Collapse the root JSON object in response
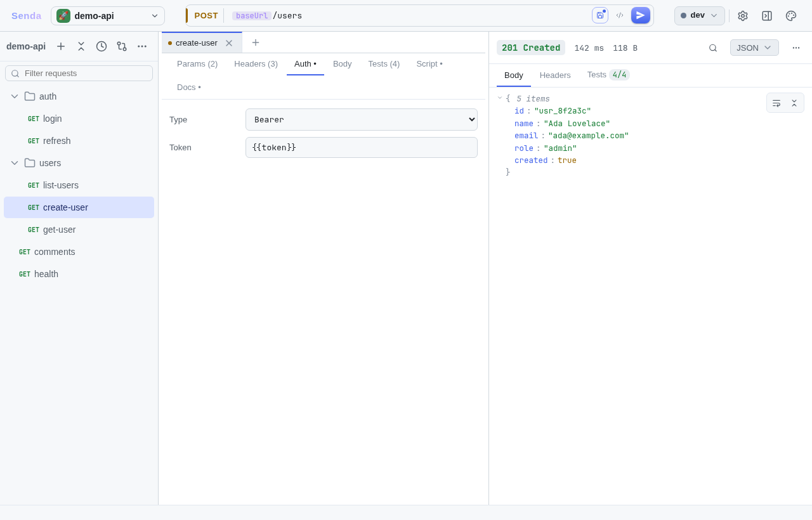812x520 pixels. pyautogui.click(x=500, y=98)
